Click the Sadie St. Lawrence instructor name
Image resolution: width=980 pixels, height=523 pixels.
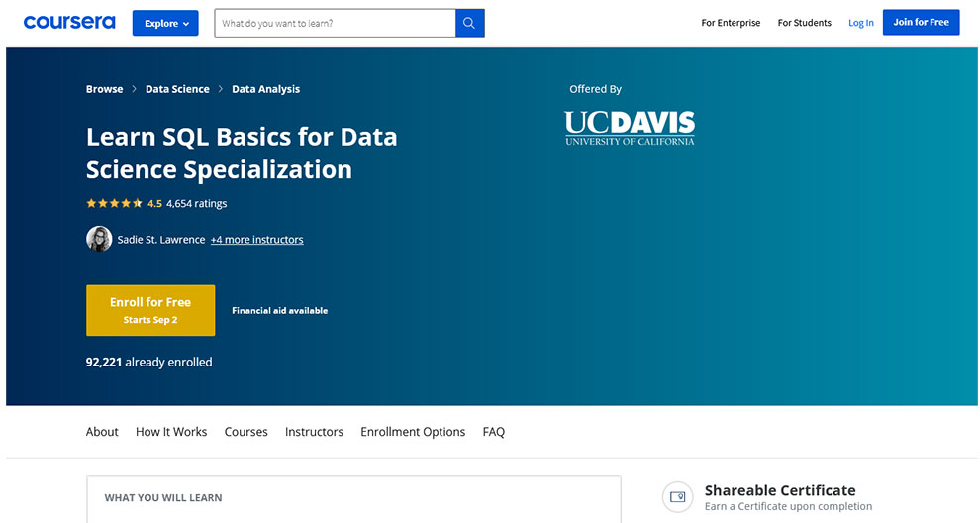click(161, 240)
